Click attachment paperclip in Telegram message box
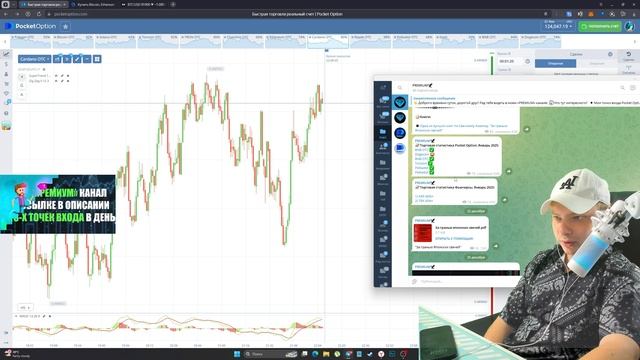 pos(415,281)
